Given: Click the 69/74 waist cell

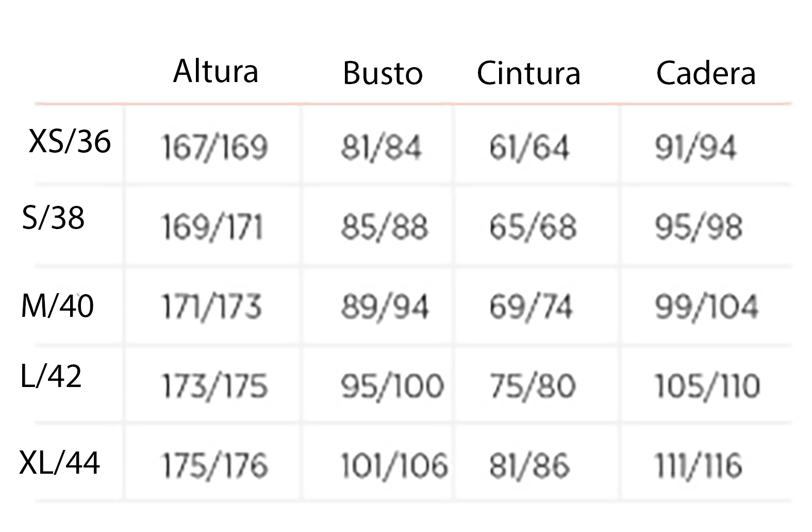Looking at the screenshot, I should [531, 307].
